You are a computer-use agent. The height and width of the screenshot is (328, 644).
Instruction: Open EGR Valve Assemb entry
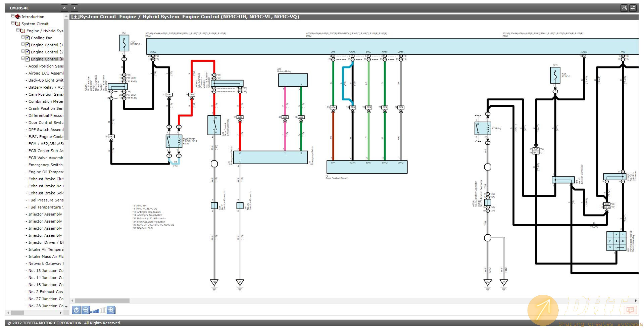click(x=46, y=158)
